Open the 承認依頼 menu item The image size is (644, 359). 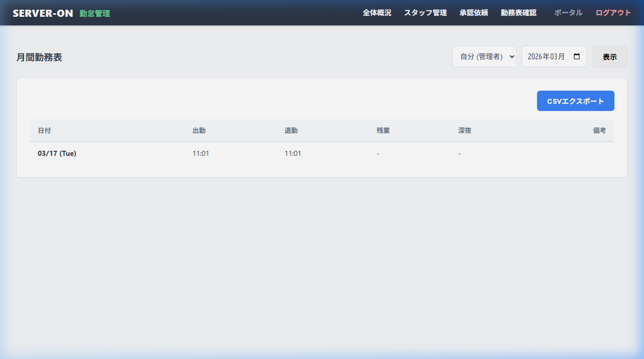(474, 13)
